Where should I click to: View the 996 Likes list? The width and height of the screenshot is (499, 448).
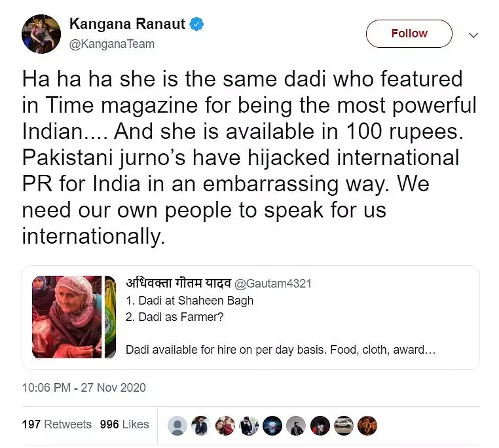click(x=124, y=424)
